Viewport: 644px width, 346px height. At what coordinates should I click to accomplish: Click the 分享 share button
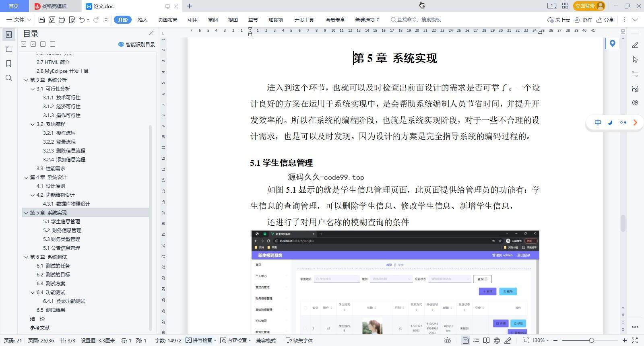coord(605,20)
